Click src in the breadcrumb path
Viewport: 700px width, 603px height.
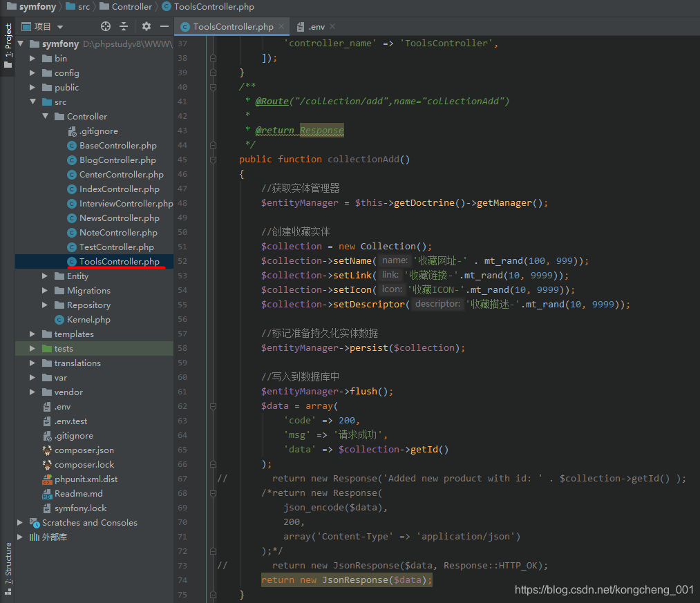coord(77,7)
